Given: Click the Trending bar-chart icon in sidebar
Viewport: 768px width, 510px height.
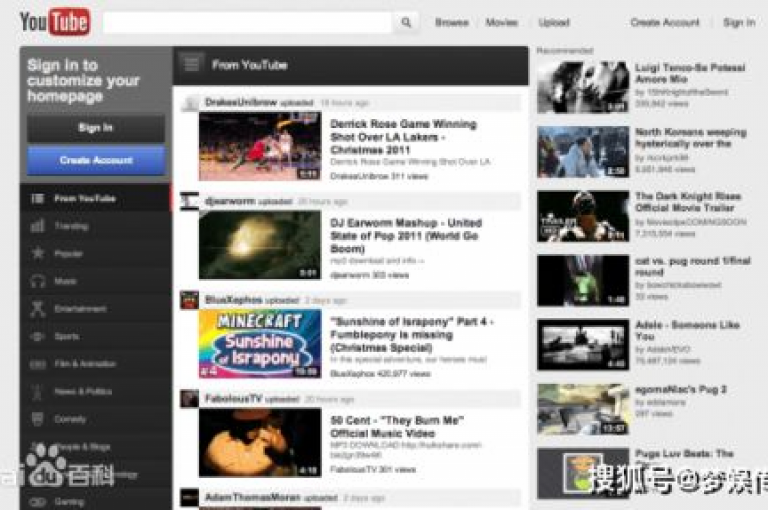Looking at the screenshot, I should pos(38,226).
